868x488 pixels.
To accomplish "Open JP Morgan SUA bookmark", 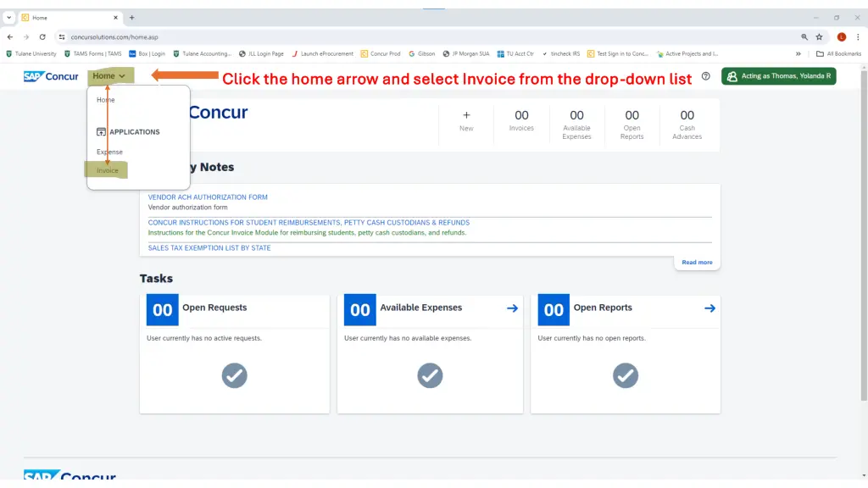I will [466, 53].
